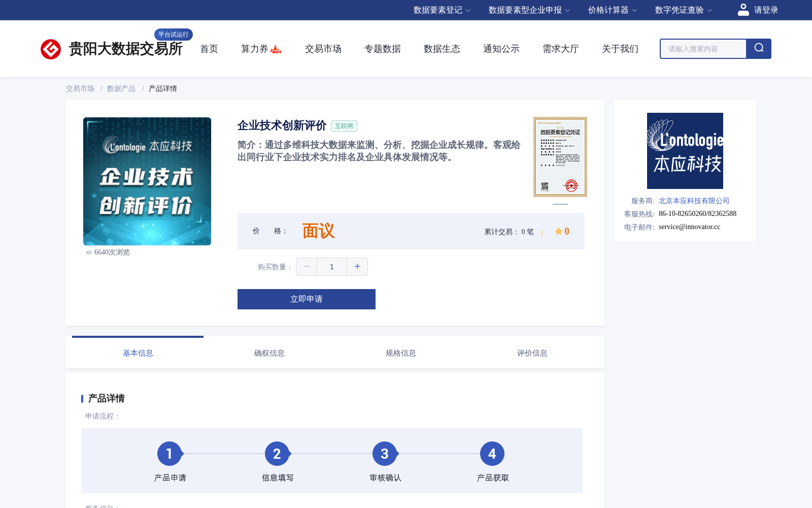Click the 申请流程 label
This screenshot has height=508, width=812.
click(x=103, y=416)
